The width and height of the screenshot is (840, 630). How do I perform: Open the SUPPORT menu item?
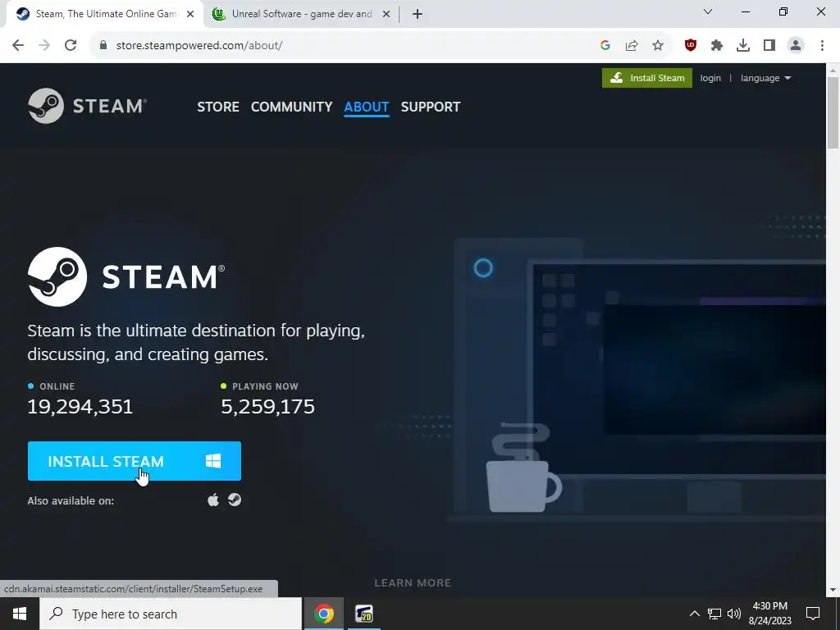point(431,107)
